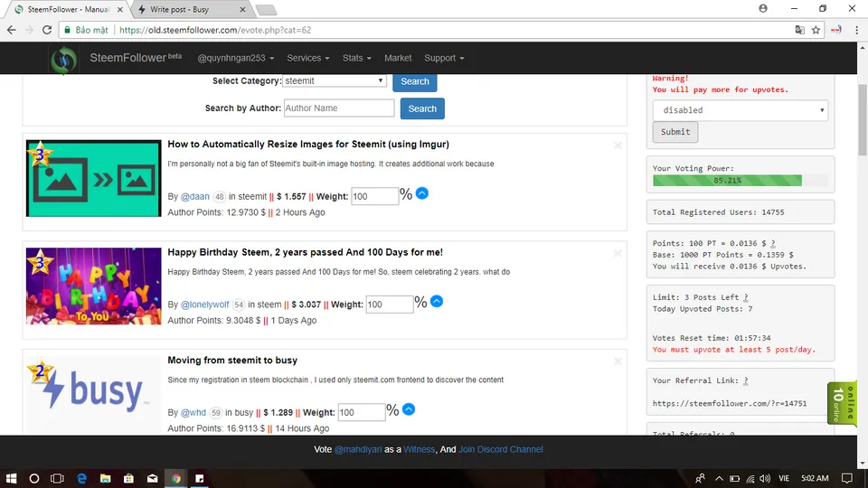Click Search button next to category selector
The image size is (868, 488).
click(x=415, y=81)
